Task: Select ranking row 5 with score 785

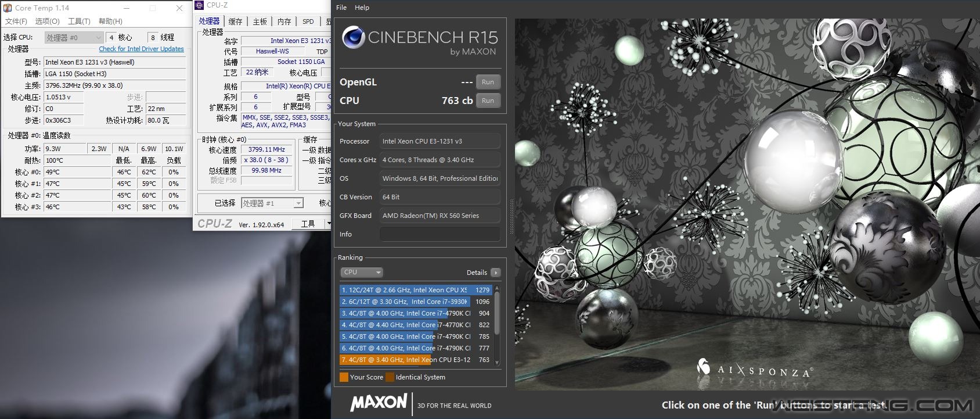Action: (416, 336)
